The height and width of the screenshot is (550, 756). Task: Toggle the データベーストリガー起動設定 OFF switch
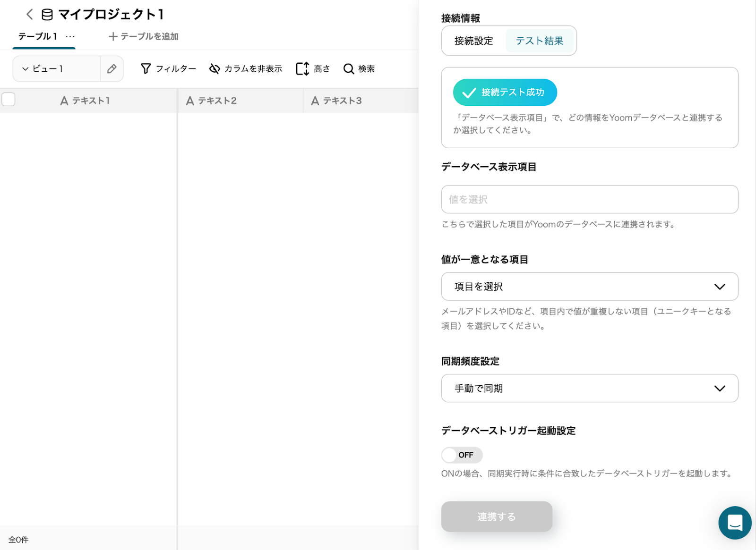pos(462,455)
